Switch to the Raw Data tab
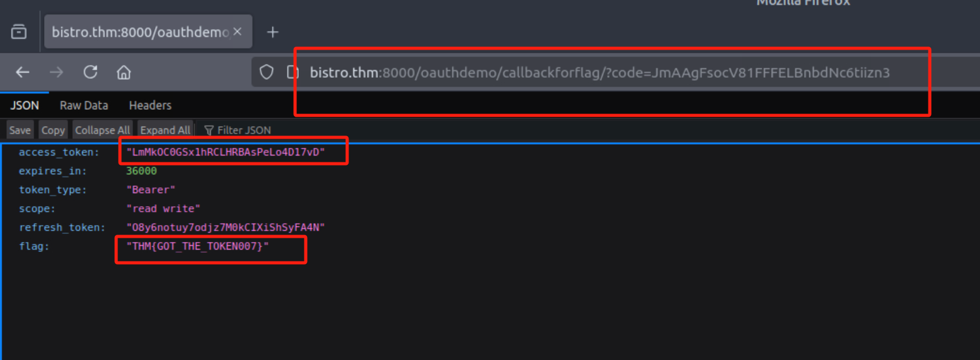980x360 pixels. 83,105
